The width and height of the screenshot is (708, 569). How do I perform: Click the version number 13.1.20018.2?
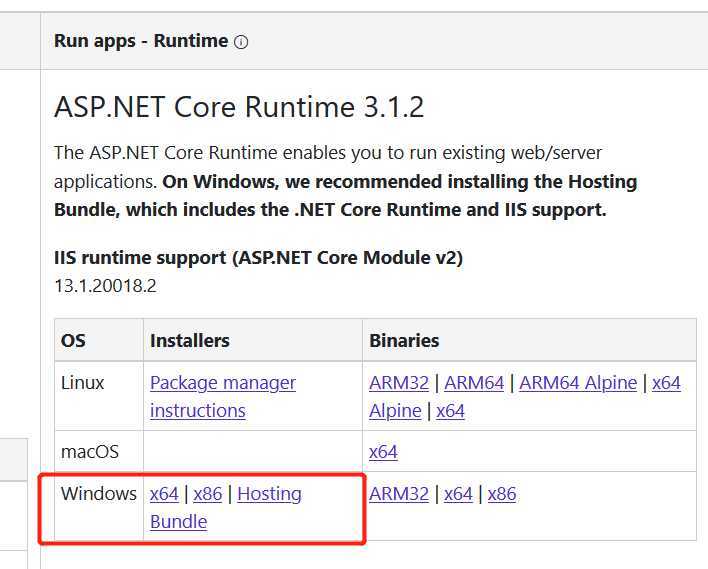click(105, 286)
